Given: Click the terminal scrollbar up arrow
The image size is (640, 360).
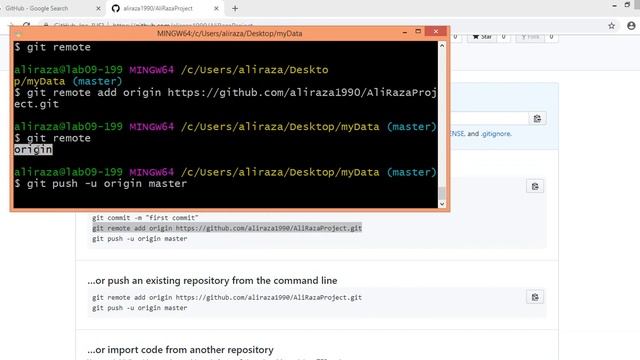Looking at the screenshot, I should [442, 46].
